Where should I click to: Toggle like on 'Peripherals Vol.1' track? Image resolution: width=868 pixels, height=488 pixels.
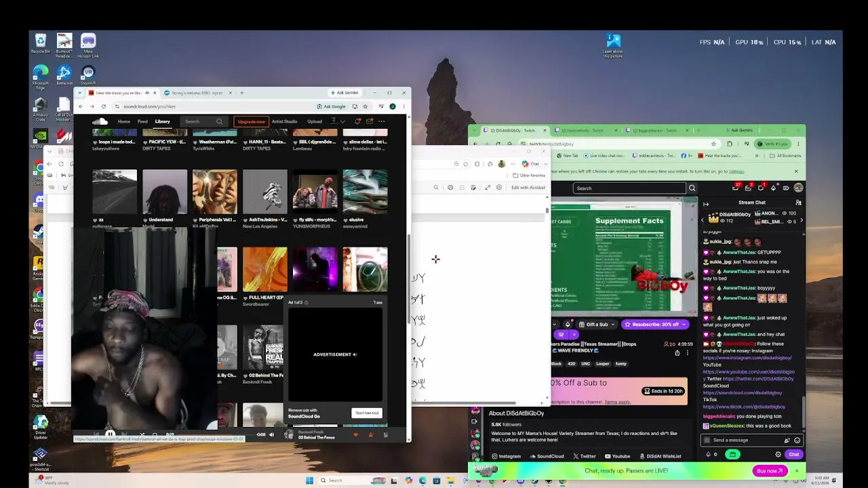point(195,220)
